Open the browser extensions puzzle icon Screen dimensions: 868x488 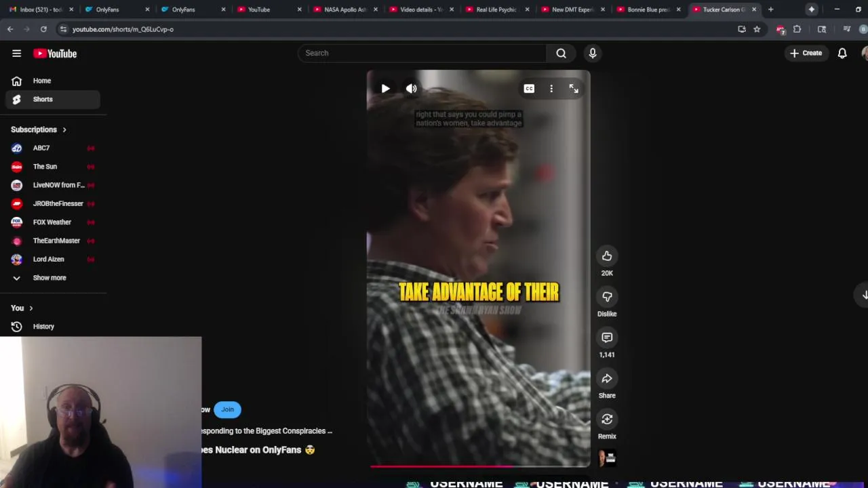click(x=797, y=29)
